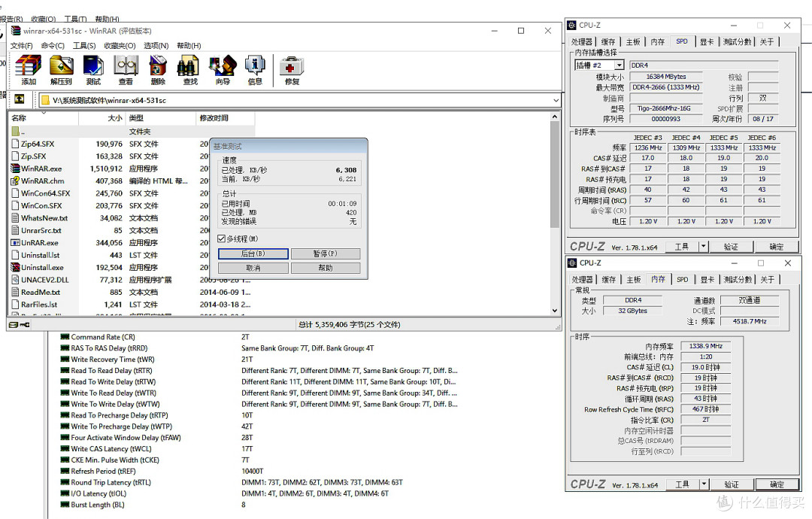Select the ReadMe.txt file row
This screenshot has height=519, width=812.
(x=132, y=292)
